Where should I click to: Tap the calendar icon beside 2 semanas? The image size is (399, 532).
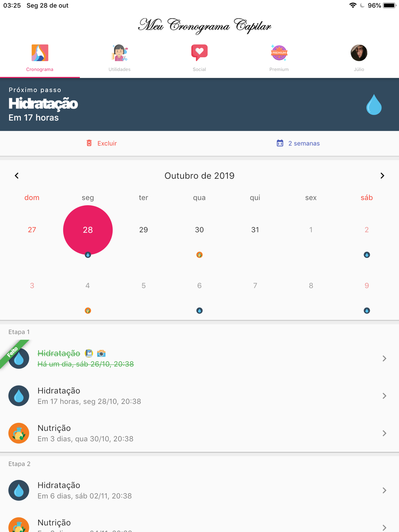[280, 143]
